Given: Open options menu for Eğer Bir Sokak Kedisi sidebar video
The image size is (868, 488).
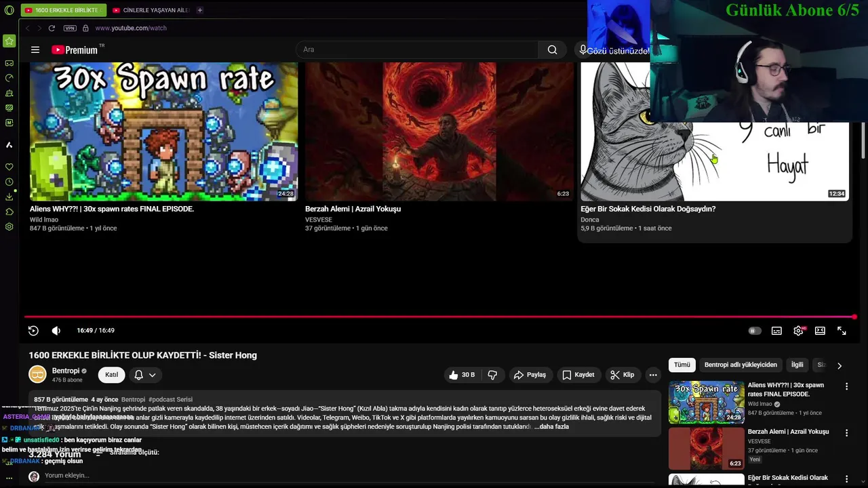Looking at the screenshot, I should (846, 479).
